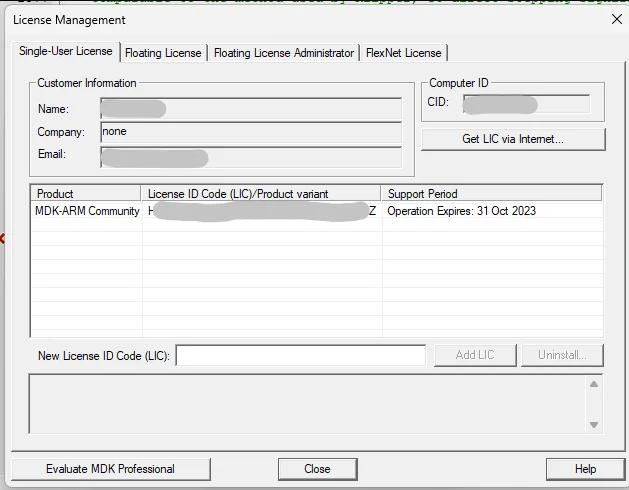
Task: Close the License Management window with X
Action: point(617,19)
